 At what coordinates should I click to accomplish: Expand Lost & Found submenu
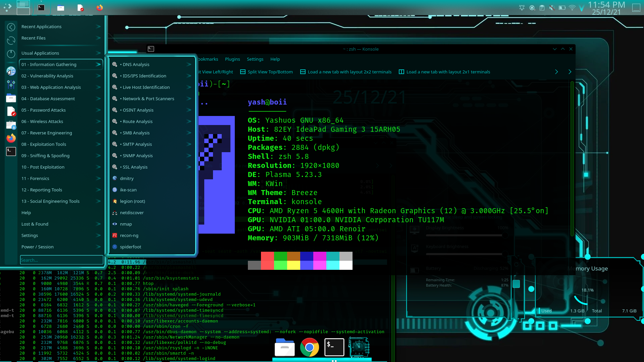tap(61, 224)
